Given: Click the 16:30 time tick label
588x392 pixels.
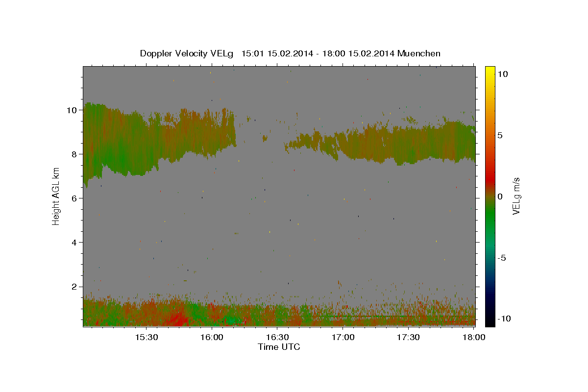Looking at the screenshot, I should (277, 337).
